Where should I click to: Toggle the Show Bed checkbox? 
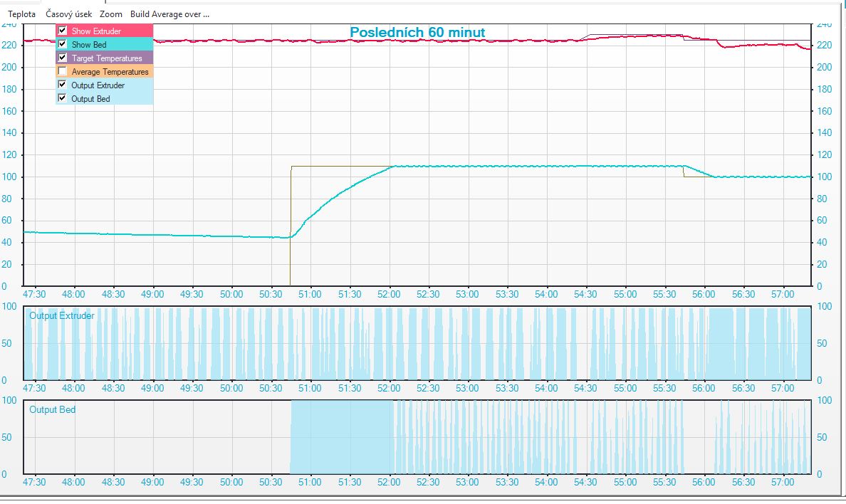[x=63, y=45]
